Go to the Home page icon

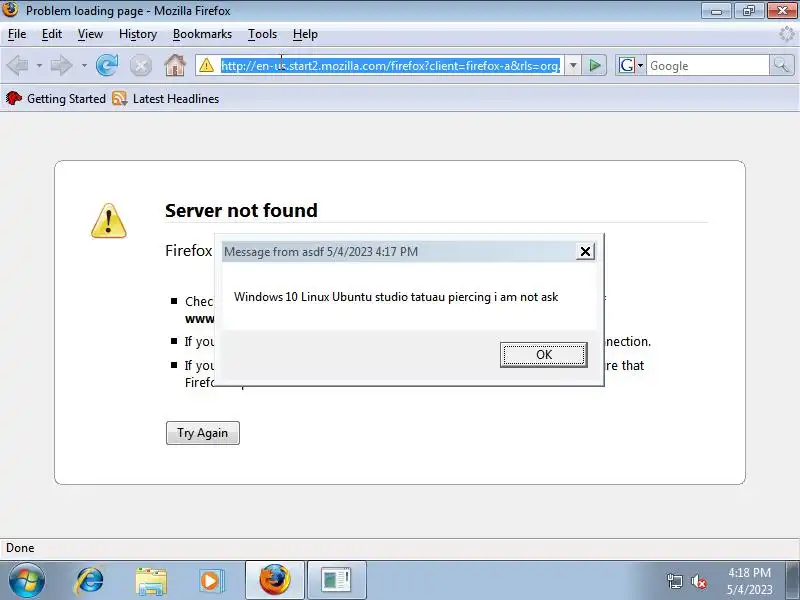(175, 65)
